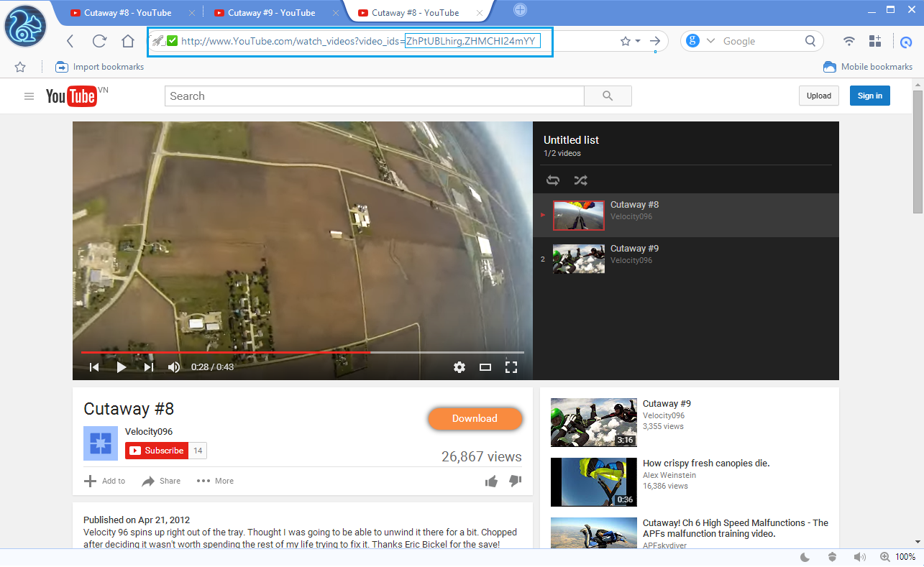Open the Velocity096 channel name under title
The height and width of the screenshot is (567, 924).
(149, 432)
